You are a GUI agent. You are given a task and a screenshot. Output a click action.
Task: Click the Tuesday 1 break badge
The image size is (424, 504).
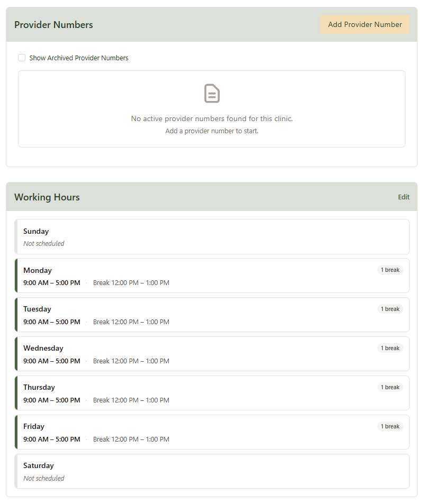[390, 309]
